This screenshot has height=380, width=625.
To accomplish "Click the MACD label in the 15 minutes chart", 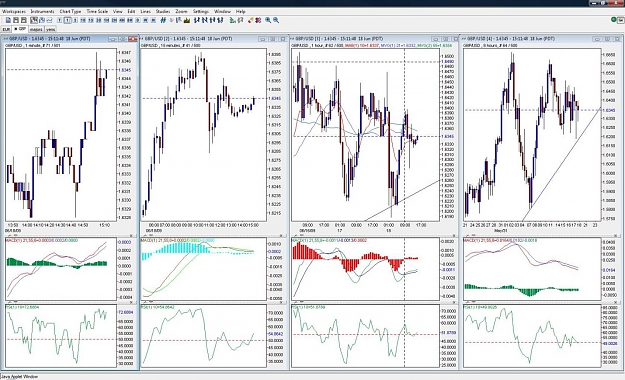I will tap(178, 240).
